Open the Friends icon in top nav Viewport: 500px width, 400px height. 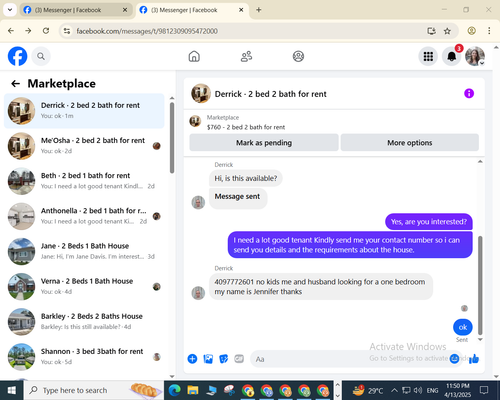point(246,56)
